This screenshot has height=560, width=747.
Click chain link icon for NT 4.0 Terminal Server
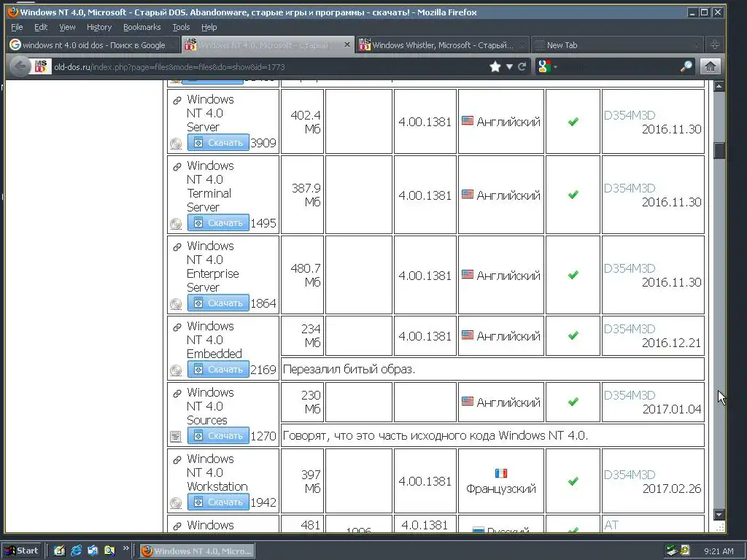[177, 167]
